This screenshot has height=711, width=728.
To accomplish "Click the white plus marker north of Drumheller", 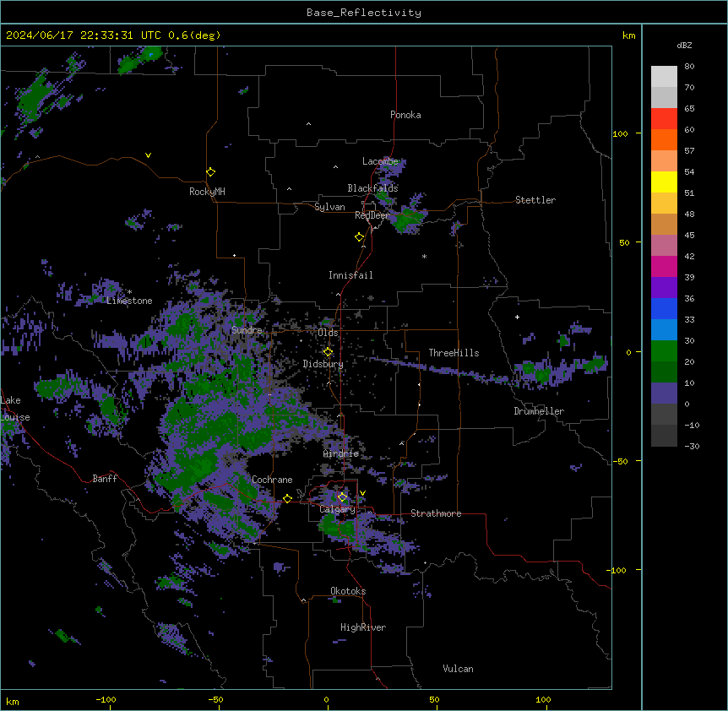I will coord(517,317).
